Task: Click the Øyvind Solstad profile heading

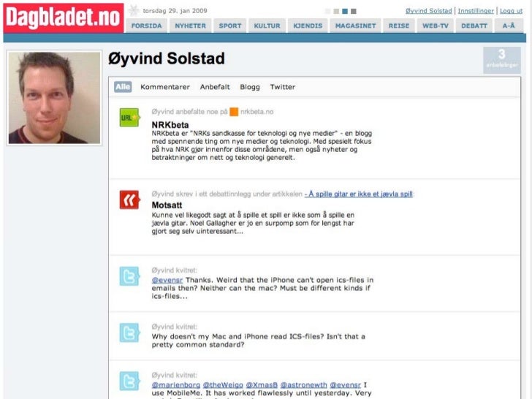Action: point(167,58)
